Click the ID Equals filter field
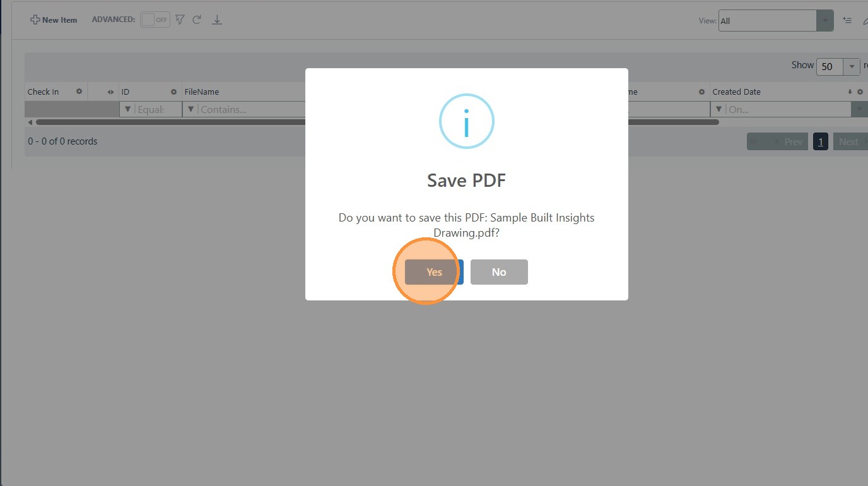The height and width of the screenshot is (486, 868). 158,109
